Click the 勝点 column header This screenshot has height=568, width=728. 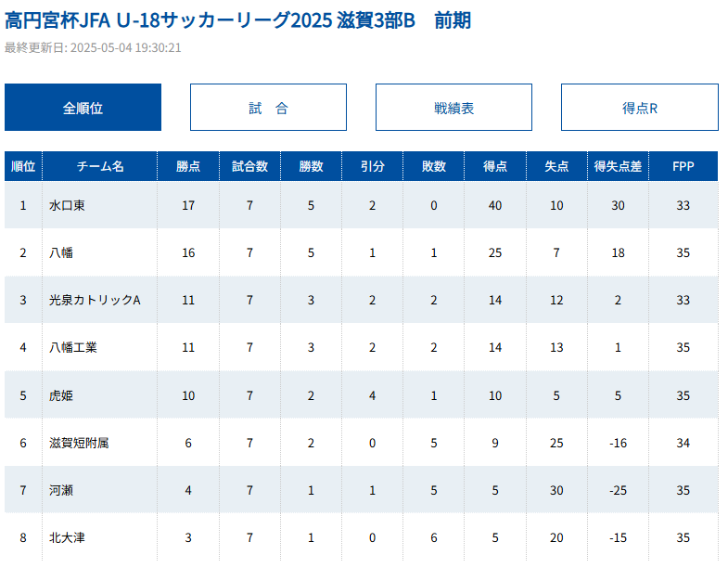(x=188, y=167)
